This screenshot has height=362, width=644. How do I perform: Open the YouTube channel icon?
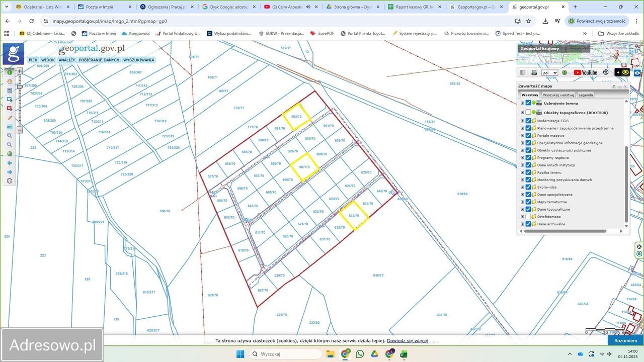(585, 72)
